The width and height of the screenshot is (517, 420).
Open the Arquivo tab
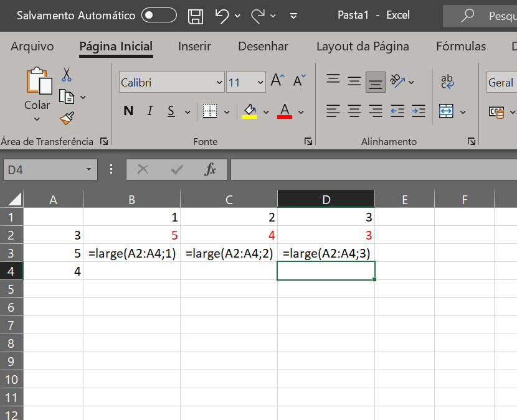pyautogui.click(x=32, y=47)
